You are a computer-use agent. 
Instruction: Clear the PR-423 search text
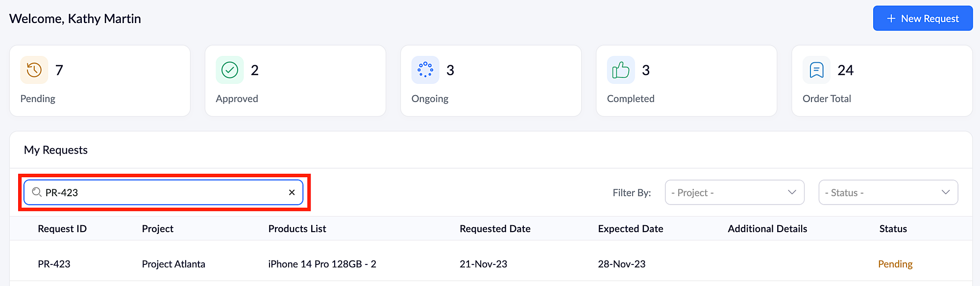[x=292, y=192]
